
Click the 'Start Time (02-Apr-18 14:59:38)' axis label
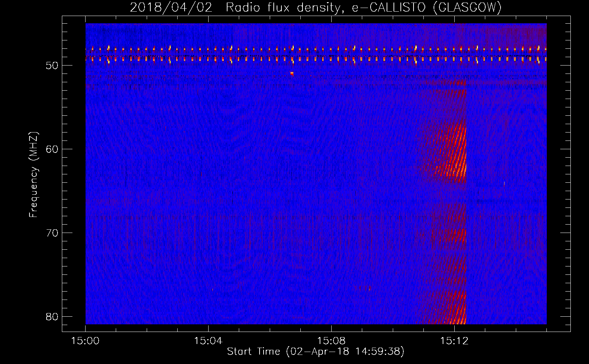pyautogui.click(x=316, y=351)
